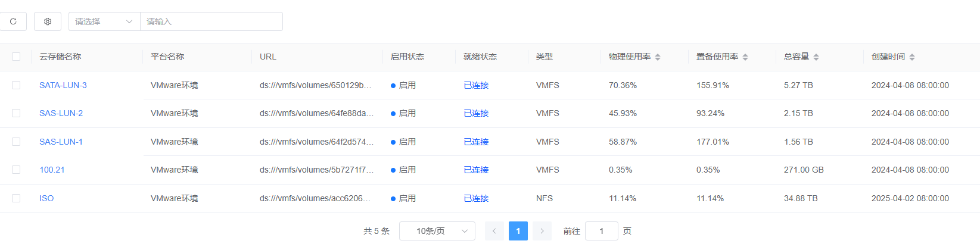Screen dimensions: 980x250
Task: Click the 93.24% provisioned usage value
Action: tap(710, 113)
